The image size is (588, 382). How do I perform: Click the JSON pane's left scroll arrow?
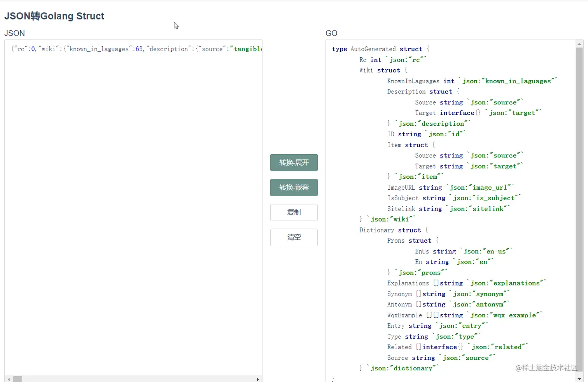(9, 379)
